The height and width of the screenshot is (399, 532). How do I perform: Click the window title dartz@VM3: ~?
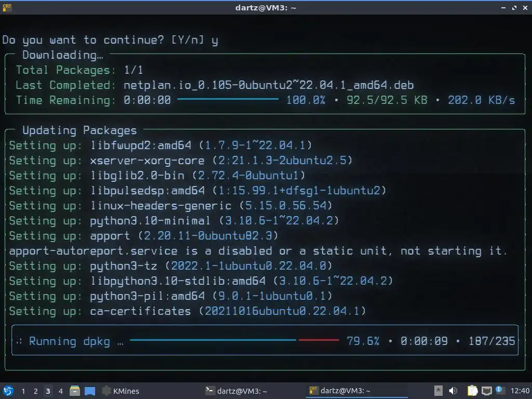click(x=265, y=7)
